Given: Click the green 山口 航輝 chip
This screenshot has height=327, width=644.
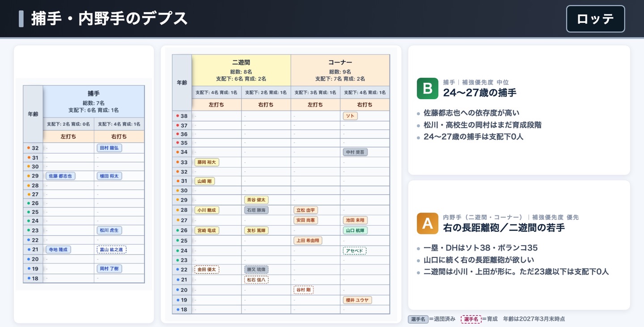Looking at the screenshot, I should (x=355, y=231).
